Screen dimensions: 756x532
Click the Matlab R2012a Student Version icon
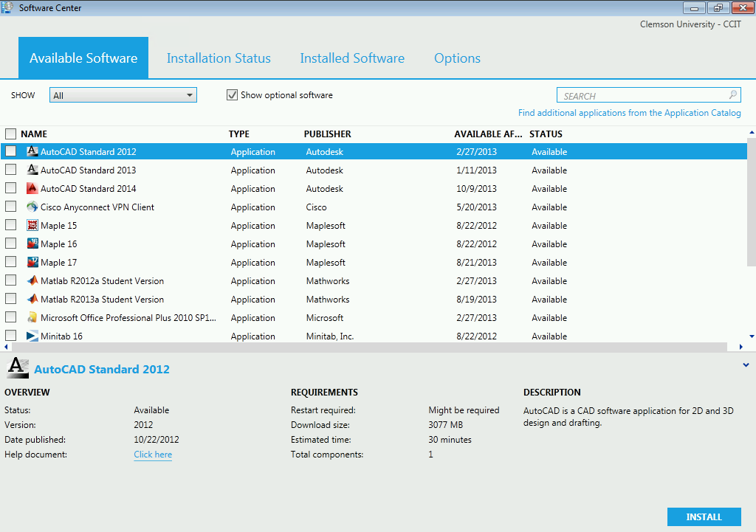click(32, 280)
